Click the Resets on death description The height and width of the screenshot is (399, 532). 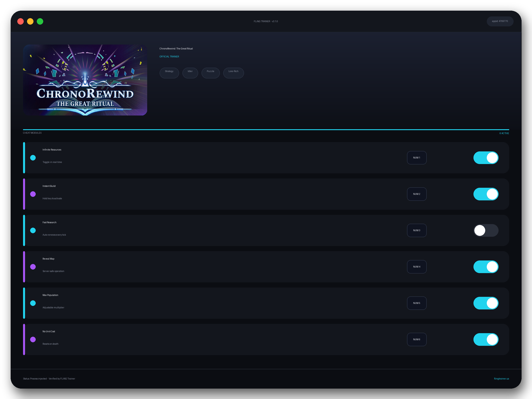(x=51, y=344)
